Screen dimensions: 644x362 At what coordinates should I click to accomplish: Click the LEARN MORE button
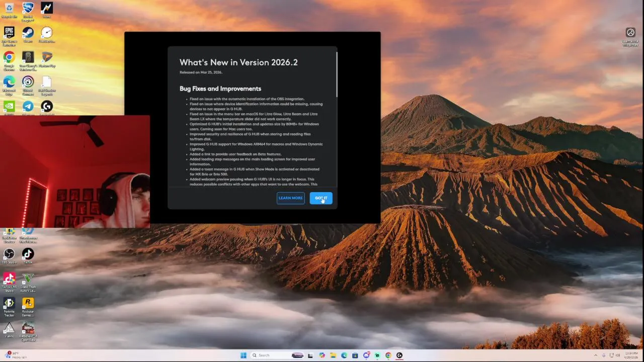[291, 198]
